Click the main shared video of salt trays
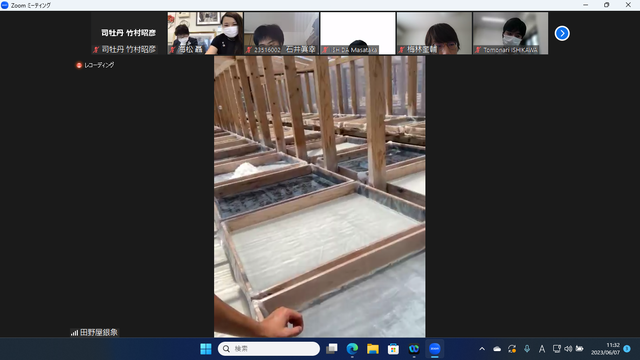Screen dimensions: 640x360 320,196
